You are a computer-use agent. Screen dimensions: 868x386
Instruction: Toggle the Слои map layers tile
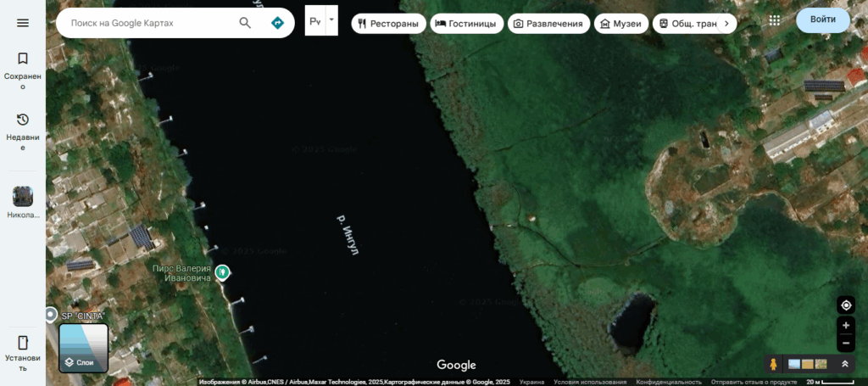click(83, 348)
